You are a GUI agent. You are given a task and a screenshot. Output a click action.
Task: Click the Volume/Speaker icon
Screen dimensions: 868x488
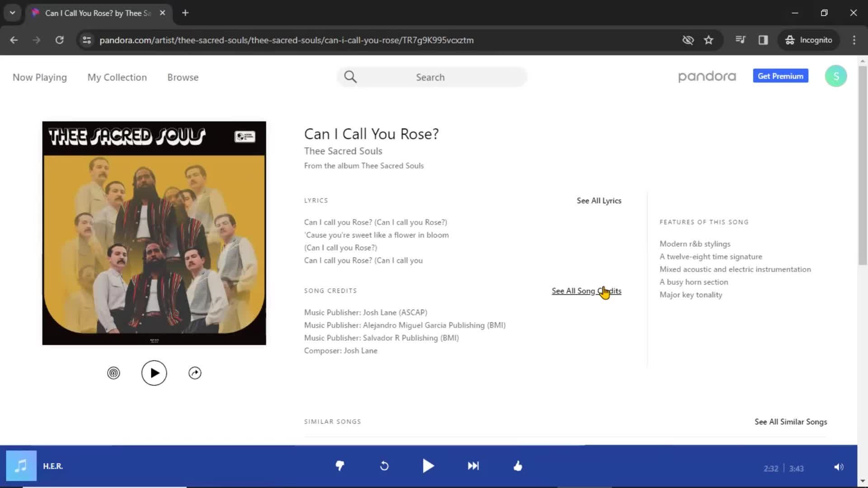click(x=838, y=466)
